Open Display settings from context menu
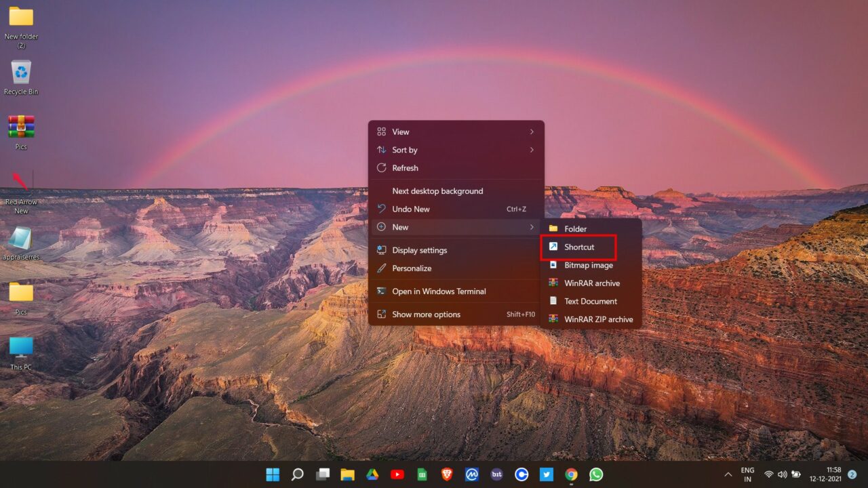Viewport: 868px width, 488px height. [x=456, y=250]
